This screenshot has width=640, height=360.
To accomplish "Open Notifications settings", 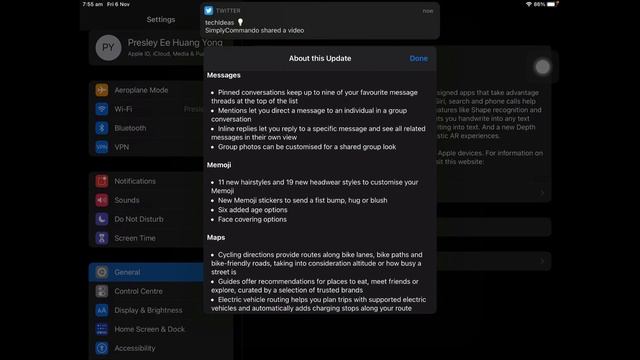I will 147,181.
